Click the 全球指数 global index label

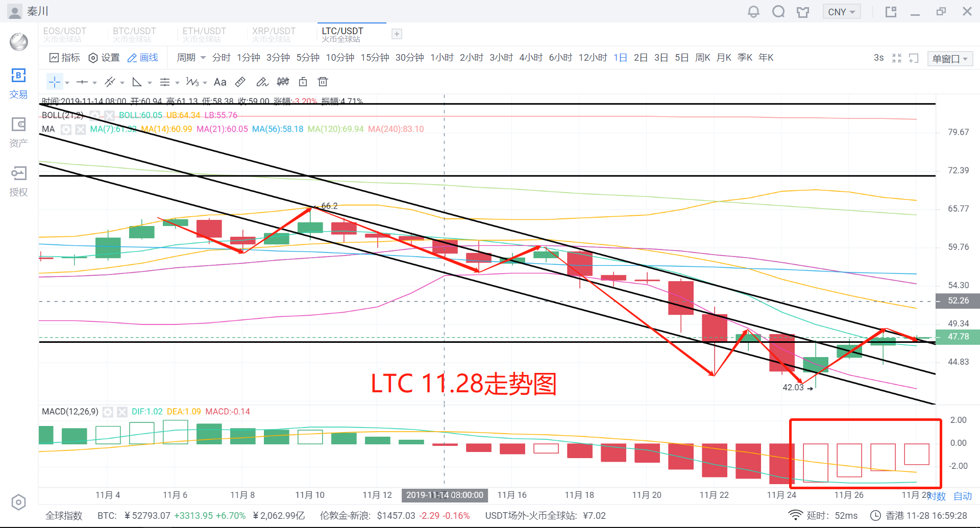coord(64,516)
